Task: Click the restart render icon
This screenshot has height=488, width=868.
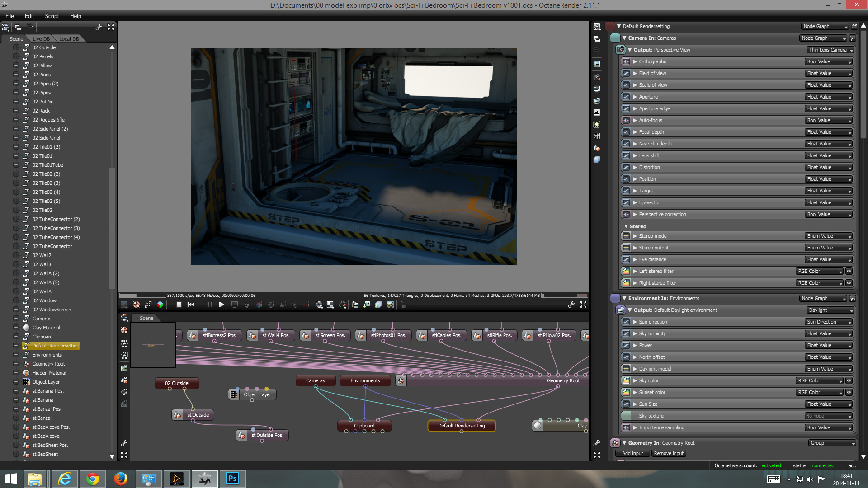Action: coord(191,305)
